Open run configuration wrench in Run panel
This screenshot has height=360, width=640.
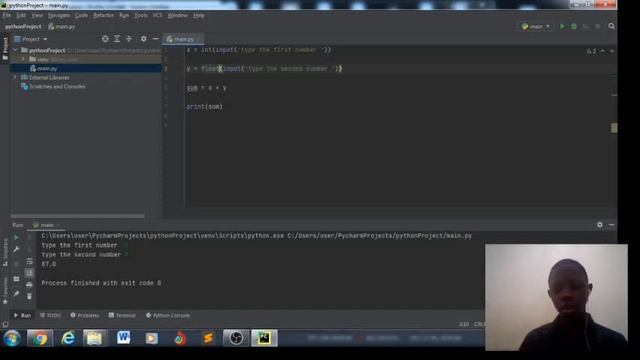pos(16,249)
